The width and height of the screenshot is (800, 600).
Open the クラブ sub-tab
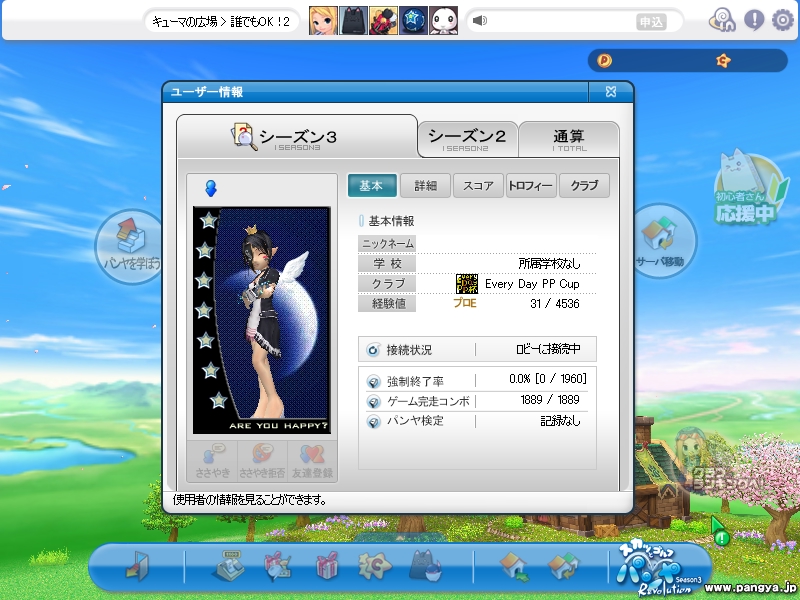[x=584, y=186]
